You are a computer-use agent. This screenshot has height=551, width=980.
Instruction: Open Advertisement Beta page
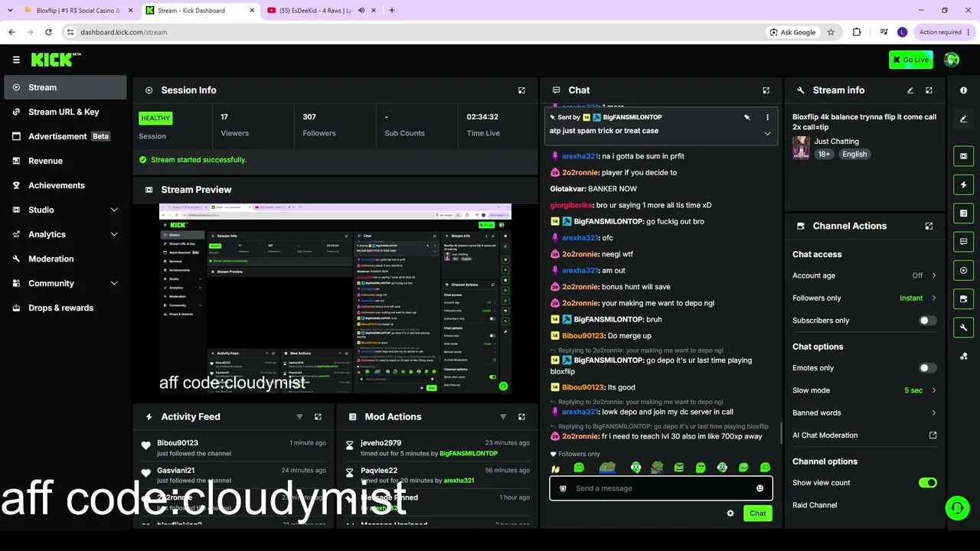tap(65, 136)
